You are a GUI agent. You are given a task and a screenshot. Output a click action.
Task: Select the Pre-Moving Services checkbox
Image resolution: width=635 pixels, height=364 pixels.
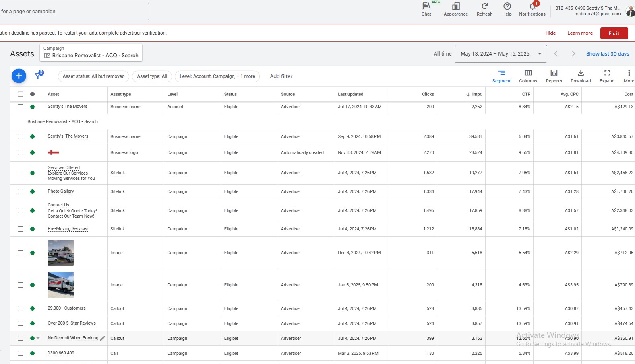[x=21, y=229]
